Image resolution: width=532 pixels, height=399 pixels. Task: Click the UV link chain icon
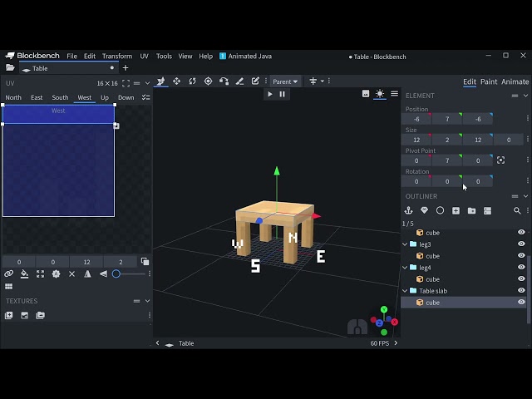point(8,273)
